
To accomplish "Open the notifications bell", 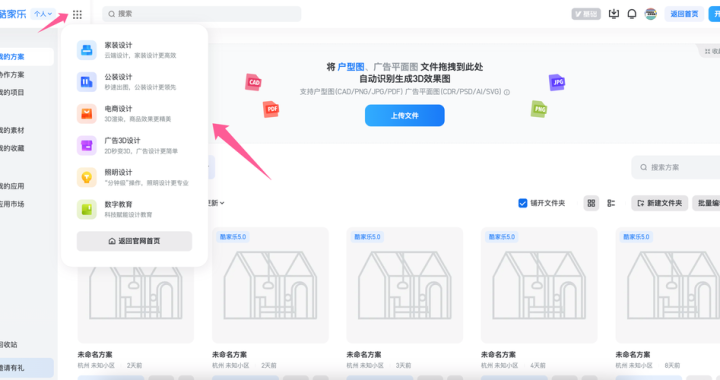I will click(632, 14).
